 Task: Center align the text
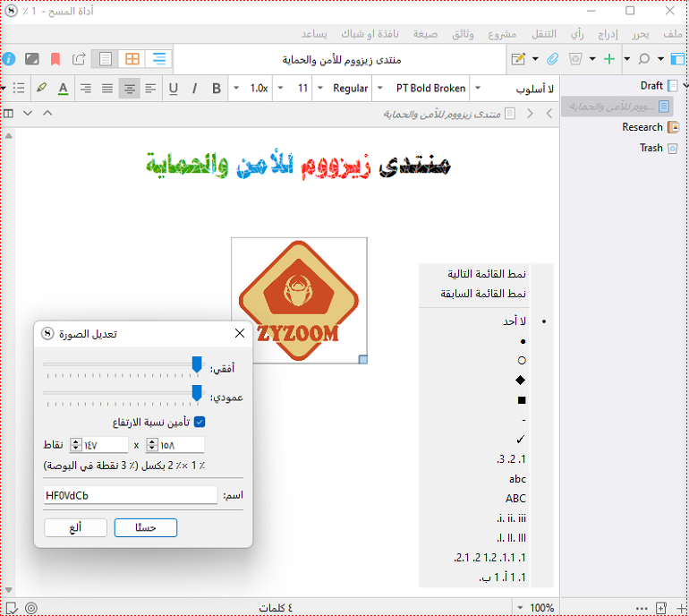pos(129,89)
